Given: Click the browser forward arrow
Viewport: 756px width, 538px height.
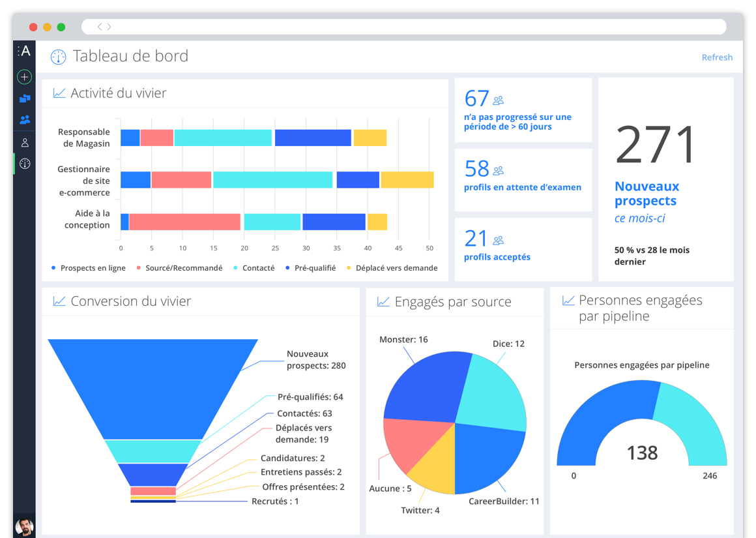Looking at the screenshot, I should click(x=109, y=27).
